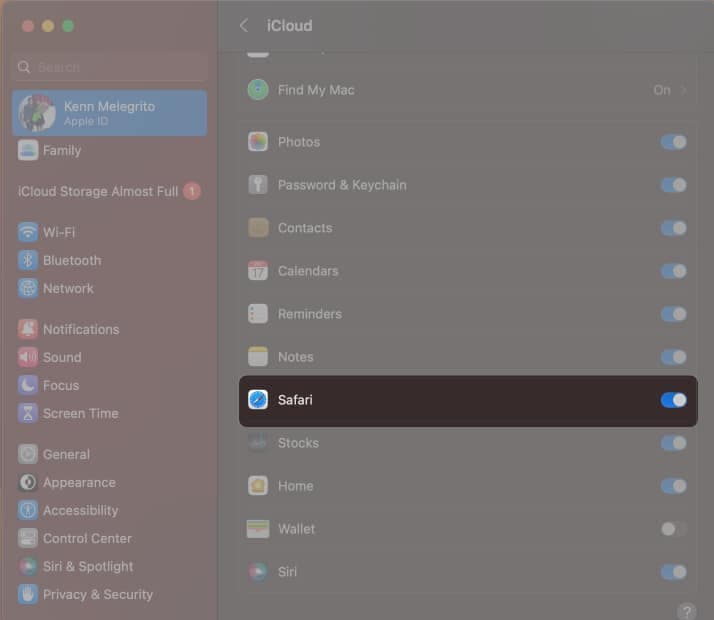The image size is (714, 620).
Task: Click the Kenn Melegrito profile avatar
Action: pos(37,113)
